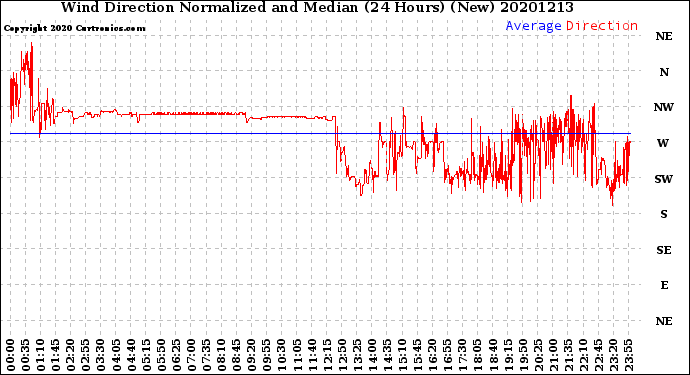Click the 10:30 time axis label

tap(282, 354)
